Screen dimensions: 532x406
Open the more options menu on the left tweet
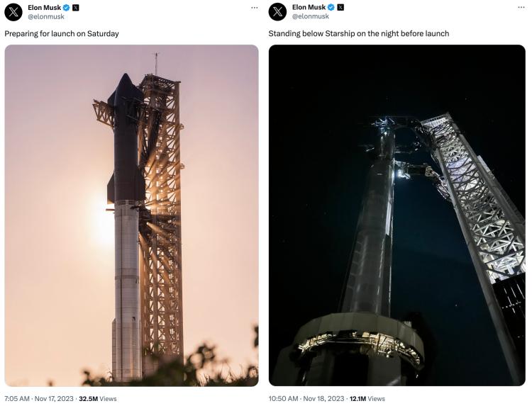tap(254, 8)
